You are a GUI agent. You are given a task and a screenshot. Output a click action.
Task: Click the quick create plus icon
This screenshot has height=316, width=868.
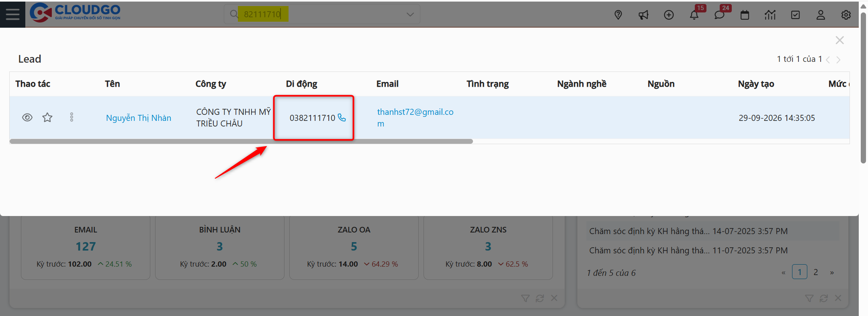click(669, 15)
